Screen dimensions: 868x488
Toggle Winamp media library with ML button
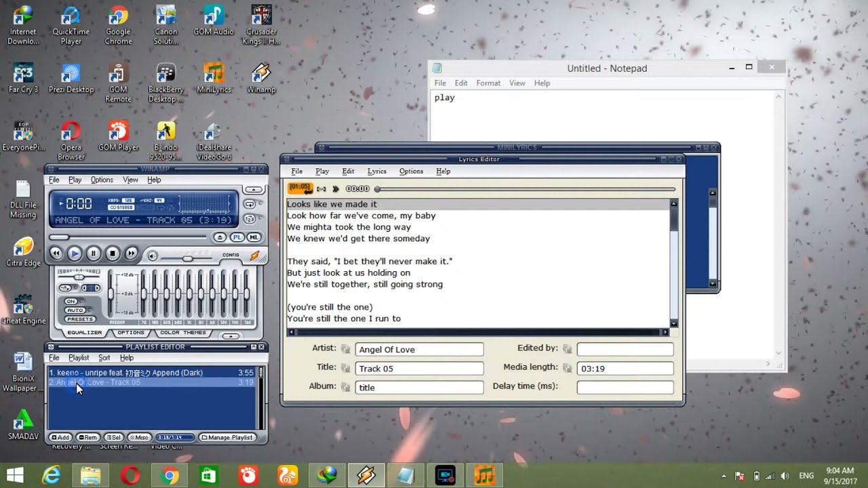[254, 237]
